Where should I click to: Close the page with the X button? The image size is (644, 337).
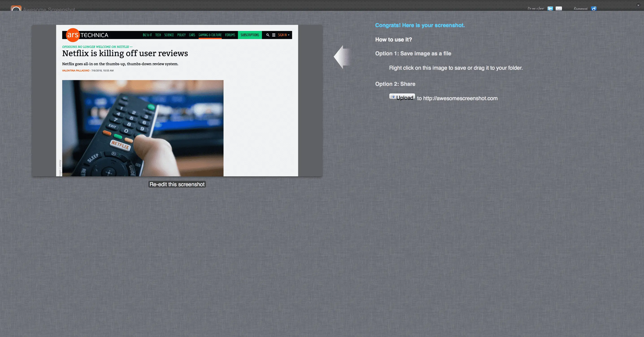(638, 5)
